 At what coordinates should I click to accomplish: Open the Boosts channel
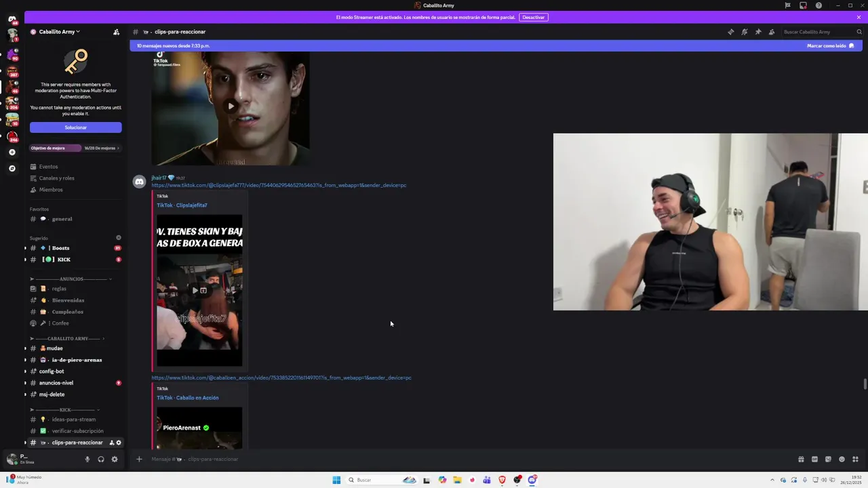point(75,248)
